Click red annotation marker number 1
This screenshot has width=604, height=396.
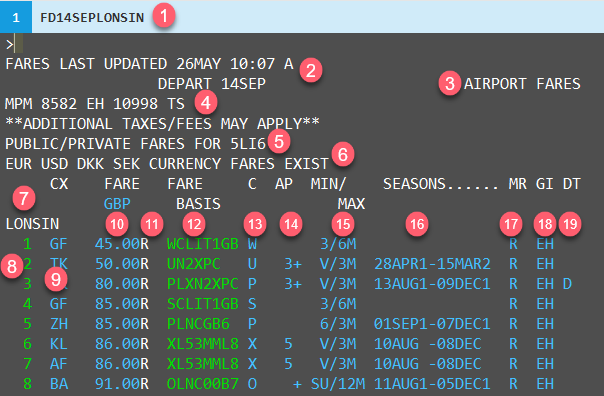tap(164, 16)
